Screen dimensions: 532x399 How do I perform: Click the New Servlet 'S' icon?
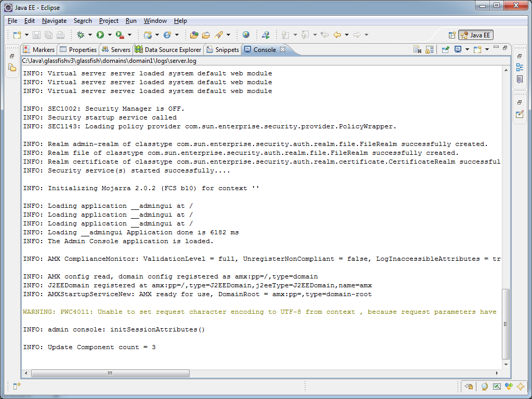point(167,35)
